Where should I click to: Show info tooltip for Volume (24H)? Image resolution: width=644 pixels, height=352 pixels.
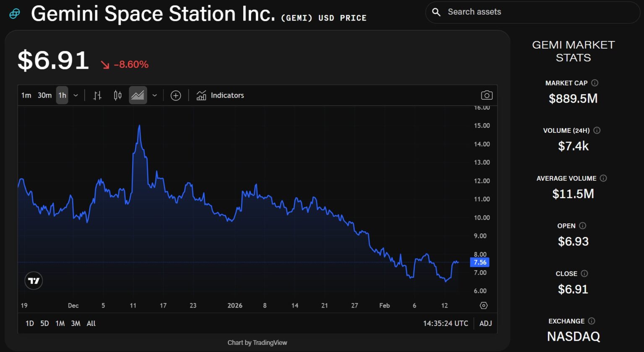[597, 130]
